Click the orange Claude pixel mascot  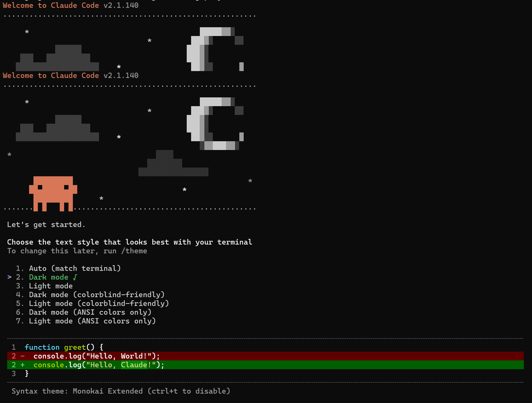pos(53,194)
